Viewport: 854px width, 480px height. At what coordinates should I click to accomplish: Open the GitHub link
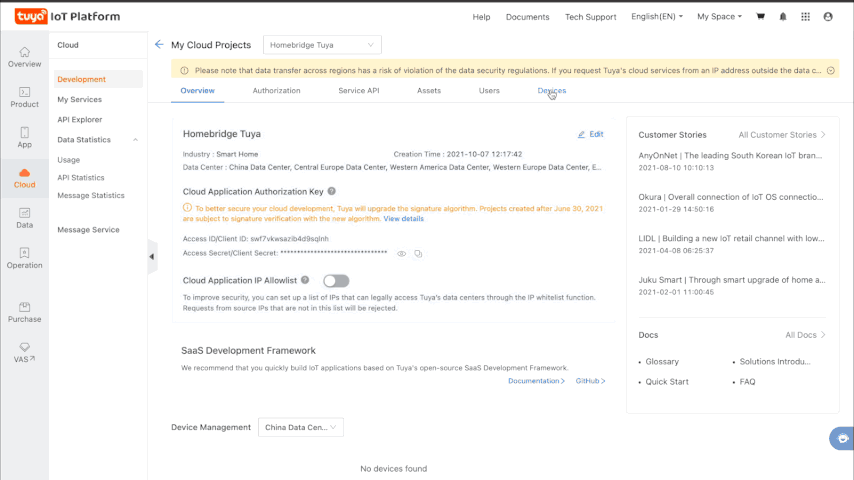(x=590, y=381)
